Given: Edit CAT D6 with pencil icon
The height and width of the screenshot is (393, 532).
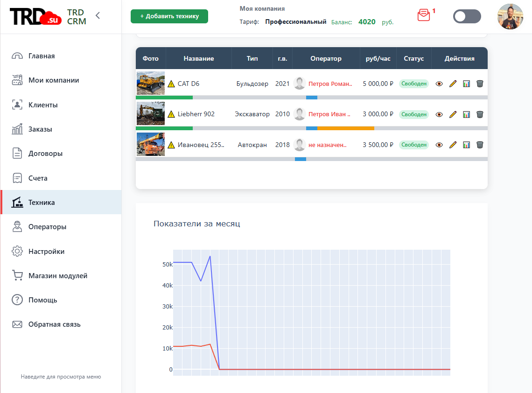Looking at the screenshot, I should (x=453, y=84).
